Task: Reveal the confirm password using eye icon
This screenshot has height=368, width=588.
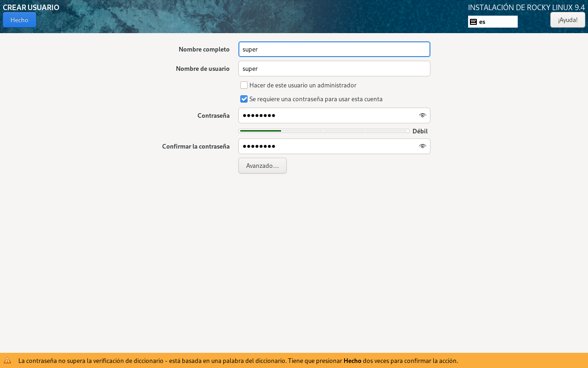Action: (x=422, y=146)
